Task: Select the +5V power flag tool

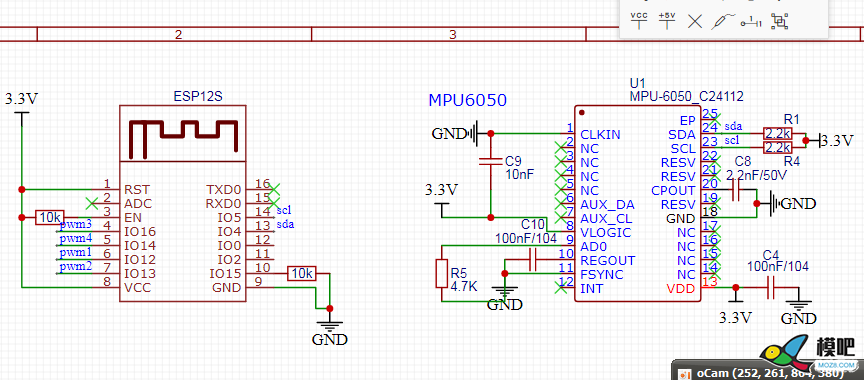Action: click(667, 20)
